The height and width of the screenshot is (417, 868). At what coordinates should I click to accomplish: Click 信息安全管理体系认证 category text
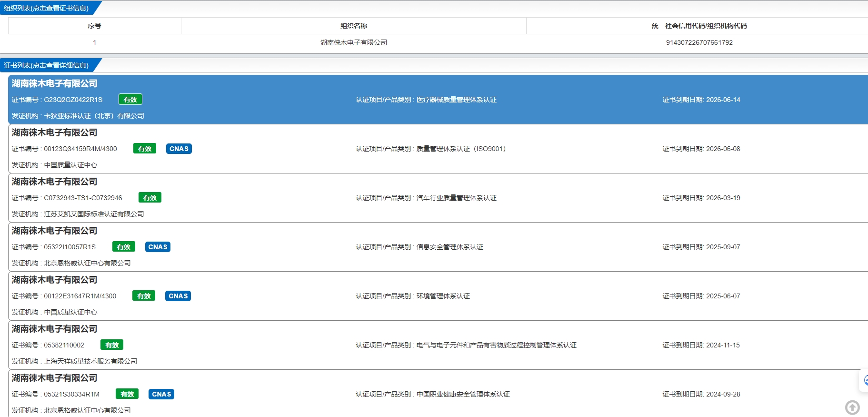point(450,247)
